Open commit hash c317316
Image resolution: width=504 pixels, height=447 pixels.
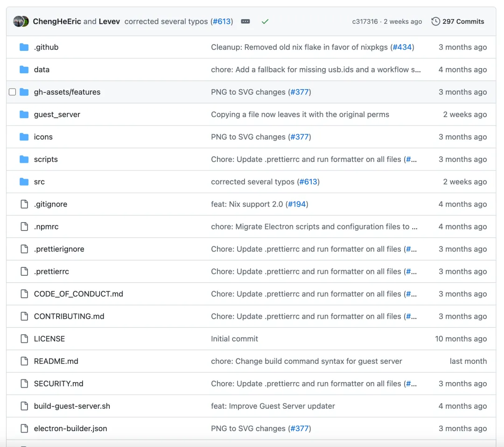pos(365,21)
